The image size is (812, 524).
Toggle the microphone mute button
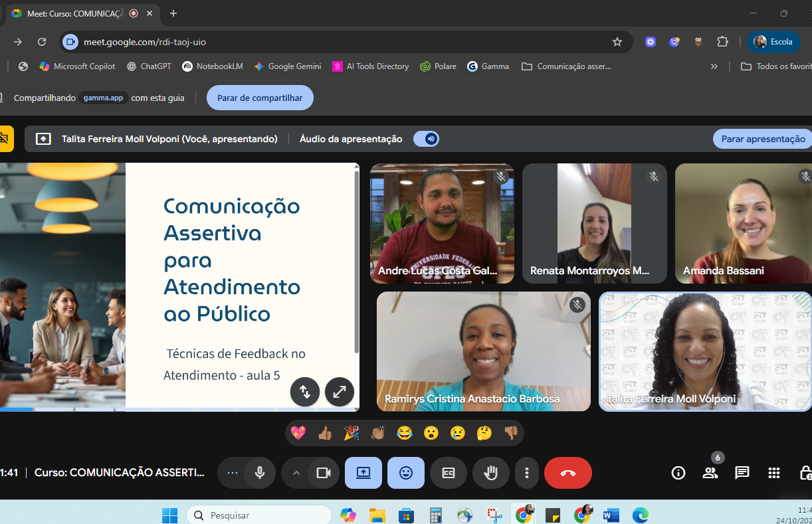click(x=260, y=473)
